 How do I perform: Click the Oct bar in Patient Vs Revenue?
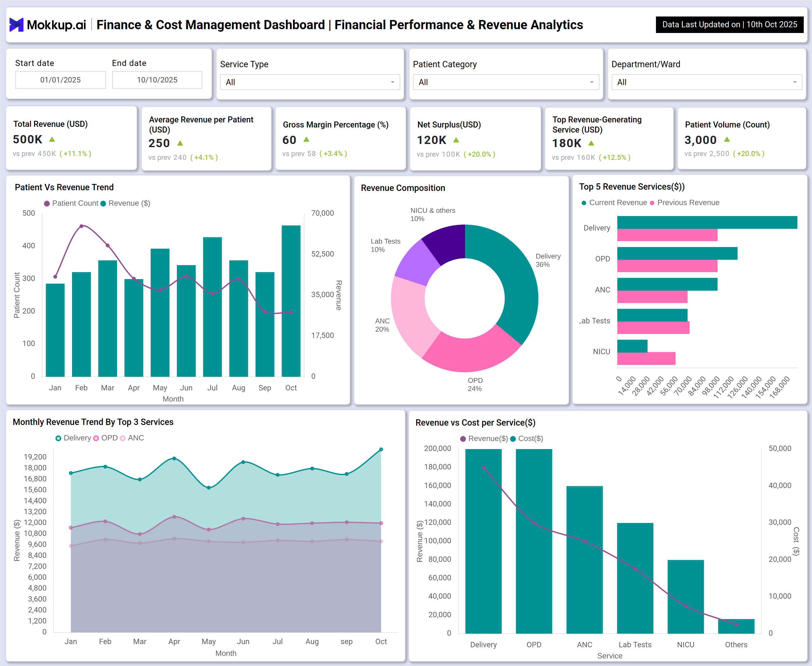pyautogui.click(x=291, y=301)
